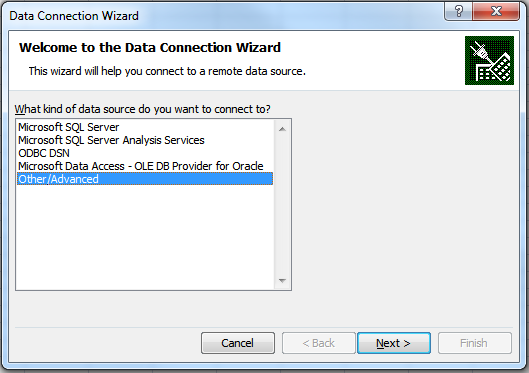
Task: Click the wizard description text line
Action: pyautogui.click(x=167, y=71)
